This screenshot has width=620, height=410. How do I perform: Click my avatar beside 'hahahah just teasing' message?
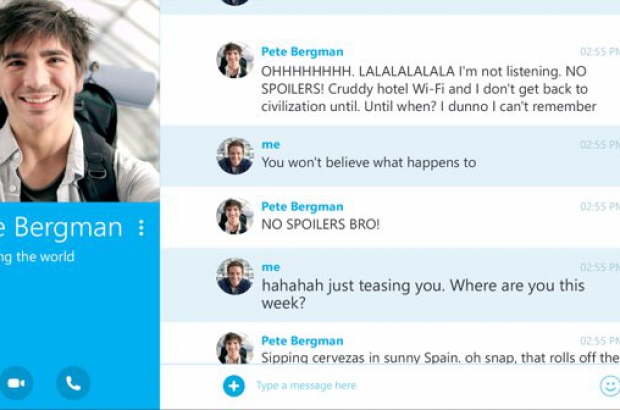(x=234, y=276)
